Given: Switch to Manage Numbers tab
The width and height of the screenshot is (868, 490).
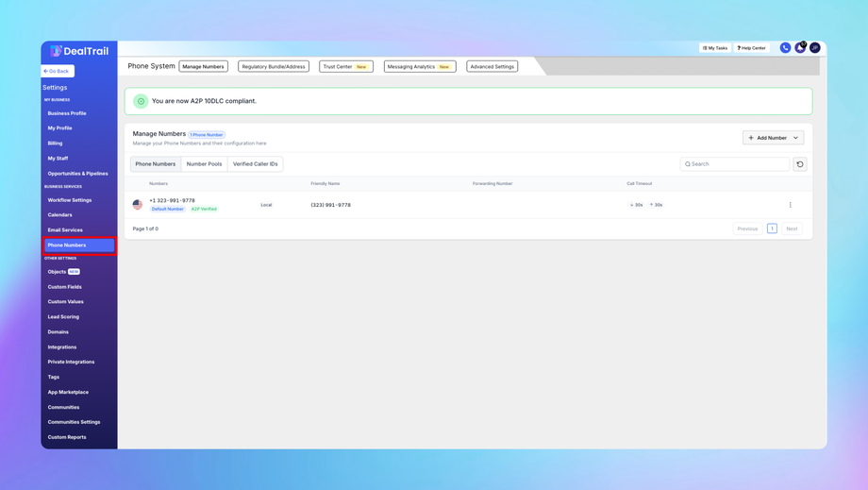Looking at the screenshot, I should [x=203, y=66].
